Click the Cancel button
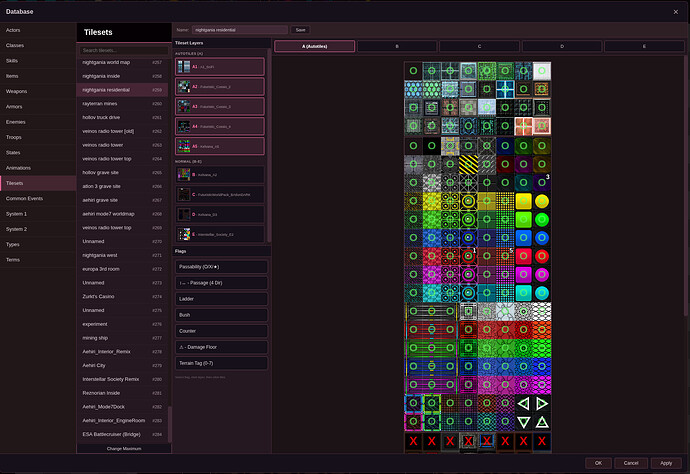This screenshot has height=474, width=690. 631,463
